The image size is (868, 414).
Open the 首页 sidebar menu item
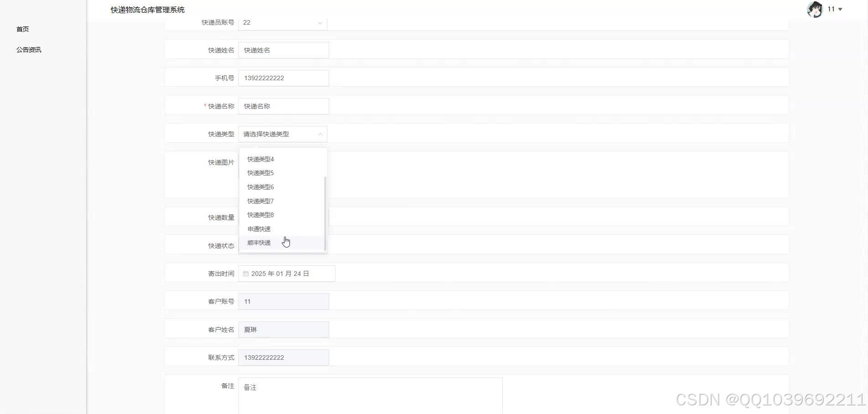coord(23,29)
